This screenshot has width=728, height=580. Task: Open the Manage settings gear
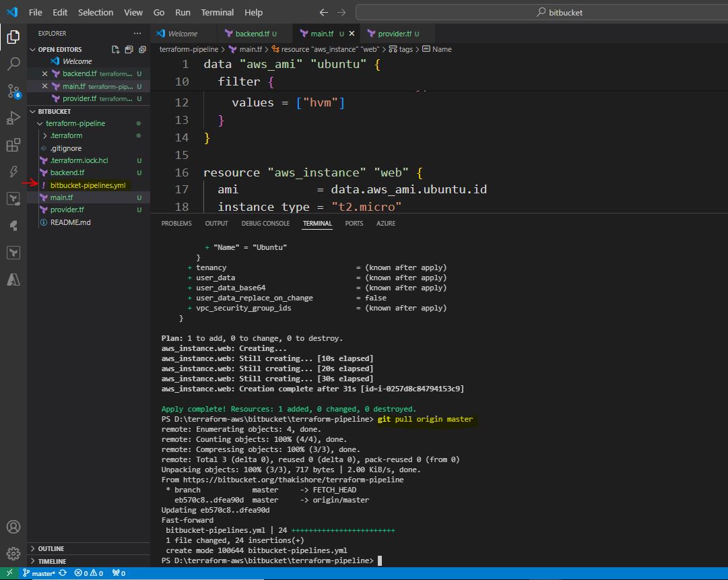(13, 554)
